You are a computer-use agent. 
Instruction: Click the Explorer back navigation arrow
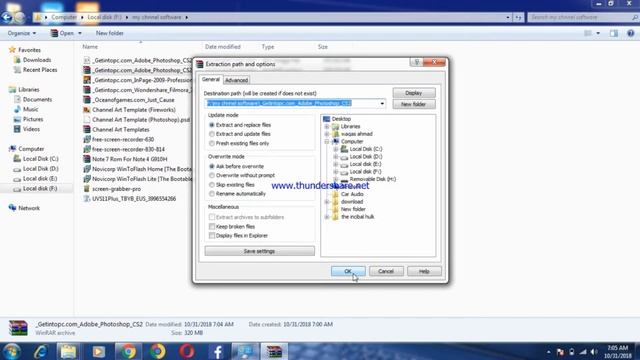tap(7, 17)
